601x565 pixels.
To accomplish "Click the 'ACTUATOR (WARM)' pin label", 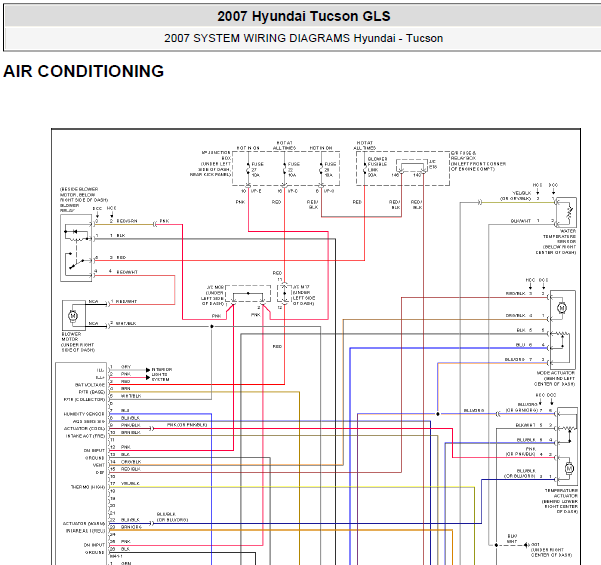I will pyautogui.click(x=84, y=524).
